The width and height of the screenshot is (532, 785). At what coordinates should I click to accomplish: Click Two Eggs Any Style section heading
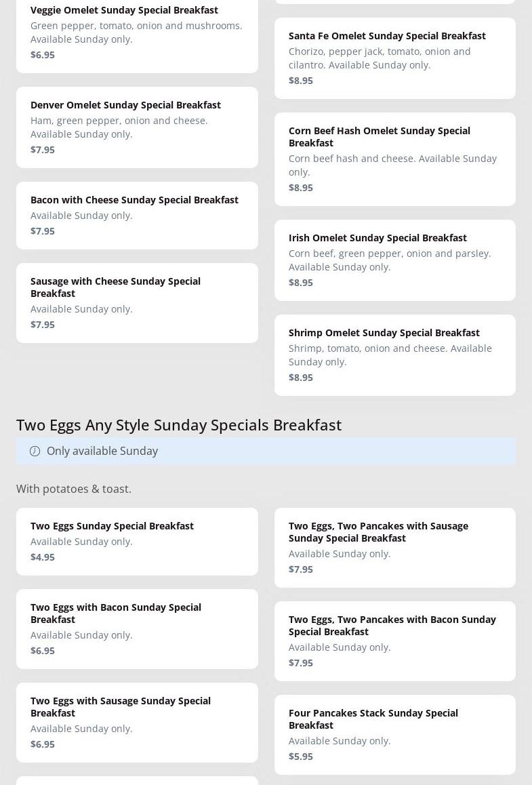(x=179, y=424)
